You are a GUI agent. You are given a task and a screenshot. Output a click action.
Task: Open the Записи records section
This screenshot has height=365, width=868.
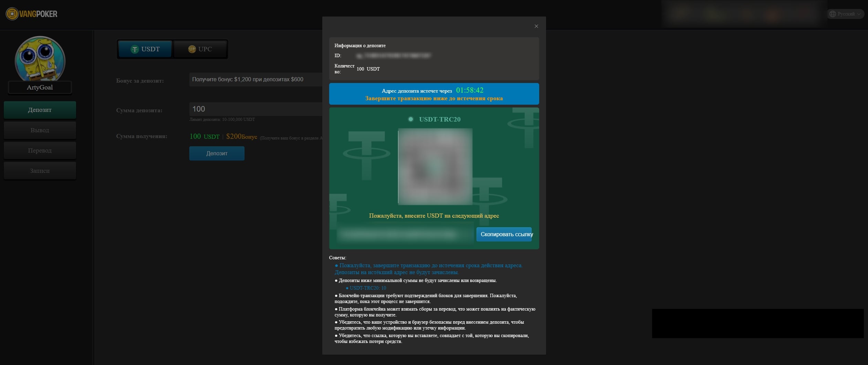point(40,171)
